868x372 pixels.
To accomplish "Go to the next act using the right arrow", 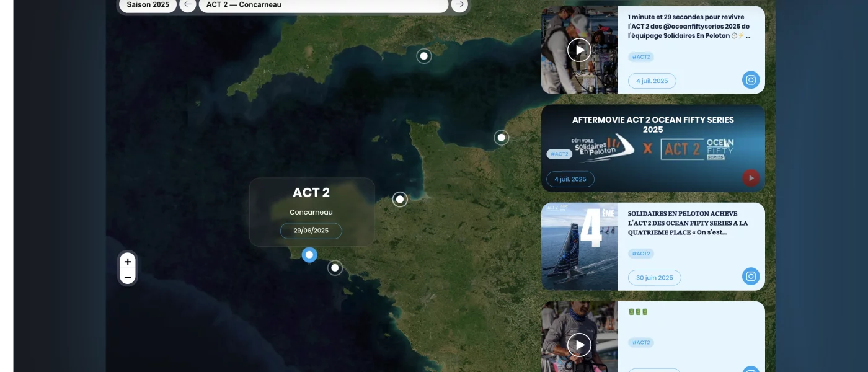I will 459,4.
